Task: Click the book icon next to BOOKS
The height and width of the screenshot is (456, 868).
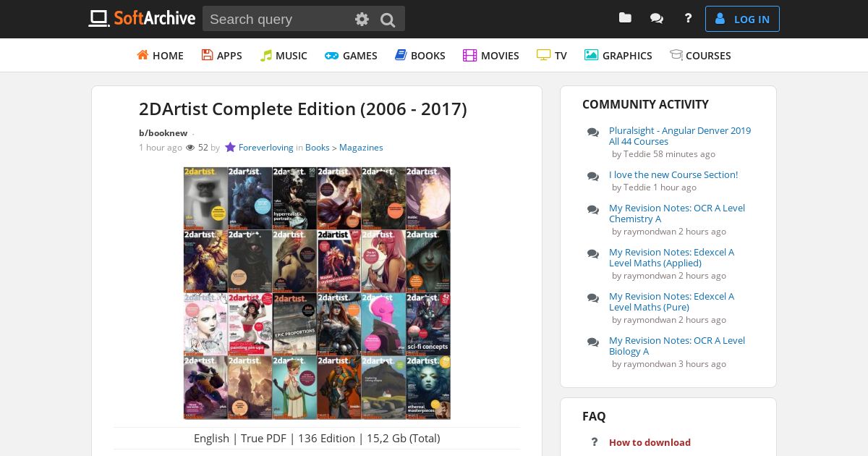Action: [401, 55]
